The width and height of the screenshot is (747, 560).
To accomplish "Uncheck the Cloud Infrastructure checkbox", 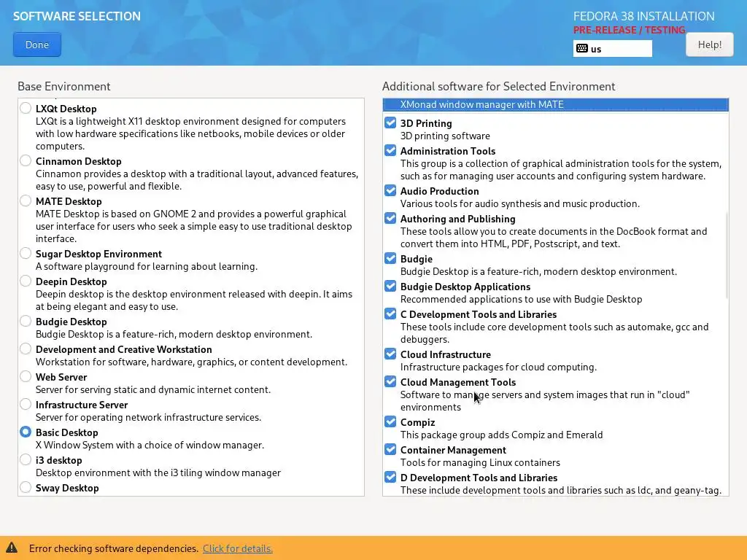I will [390, 354].
